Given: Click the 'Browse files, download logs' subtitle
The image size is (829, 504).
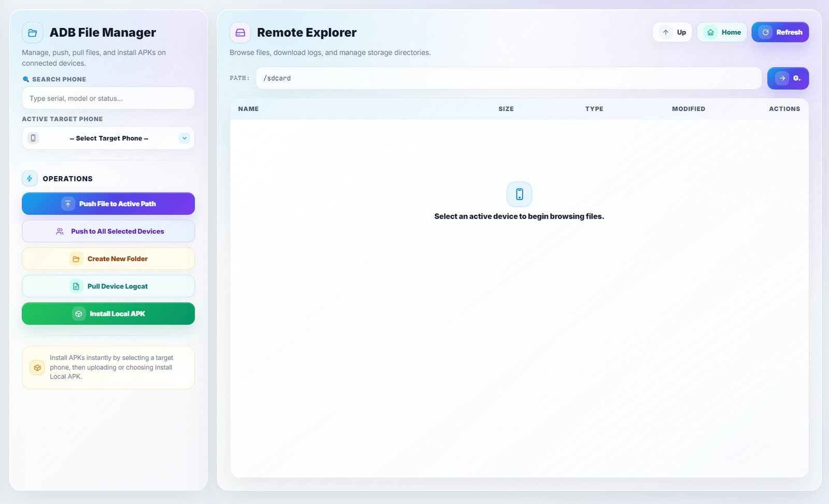Looking at the screenshot, I should 330,53.
